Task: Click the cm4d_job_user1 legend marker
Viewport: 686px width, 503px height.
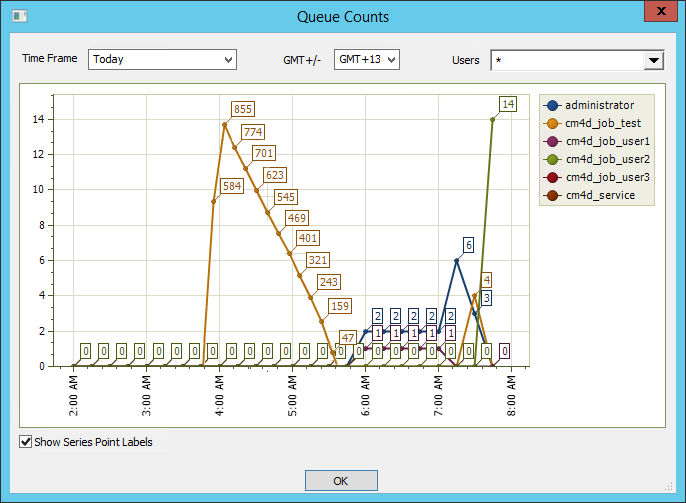Action: tap(552, 141)
